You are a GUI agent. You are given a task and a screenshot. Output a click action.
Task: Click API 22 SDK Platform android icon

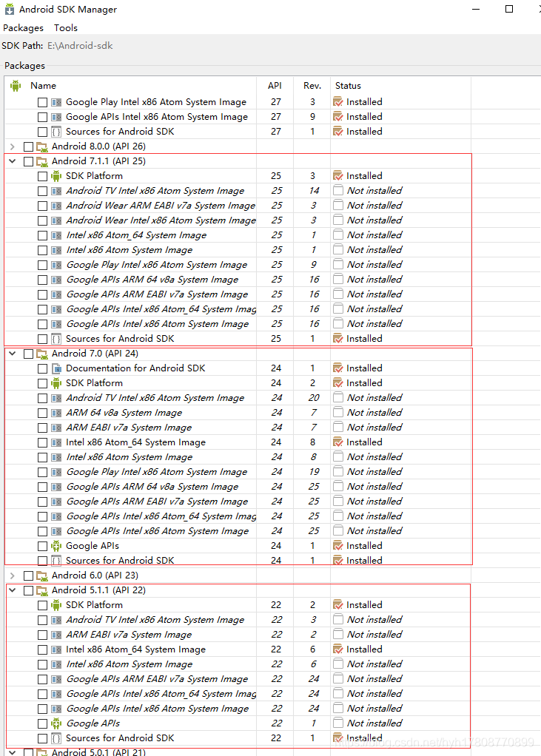pos(56,605)
